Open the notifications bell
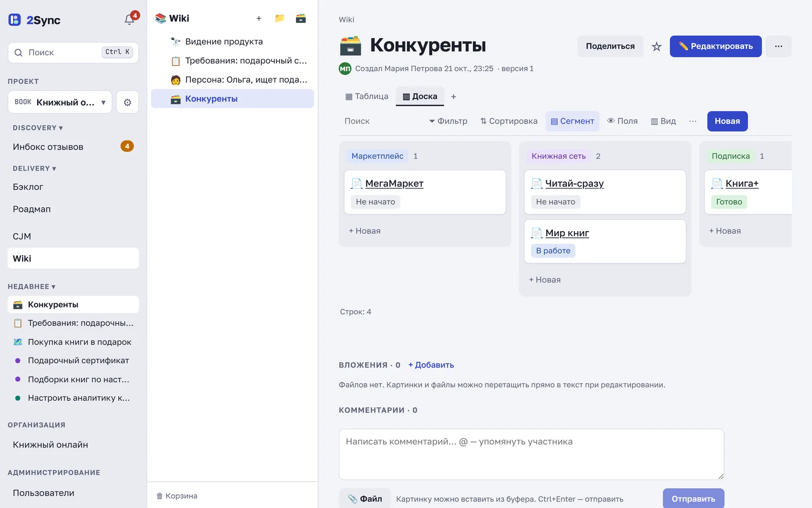 pos(130,19)
